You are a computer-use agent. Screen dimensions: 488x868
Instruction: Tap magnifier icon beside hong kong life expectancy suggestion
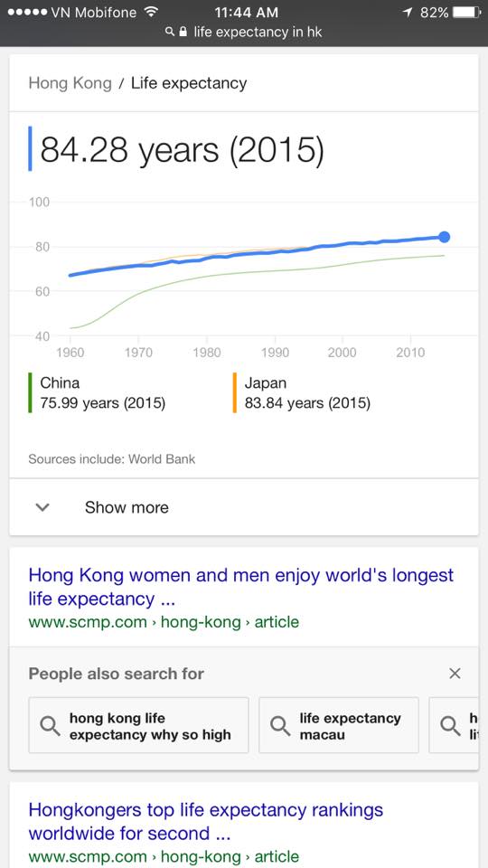51,724
